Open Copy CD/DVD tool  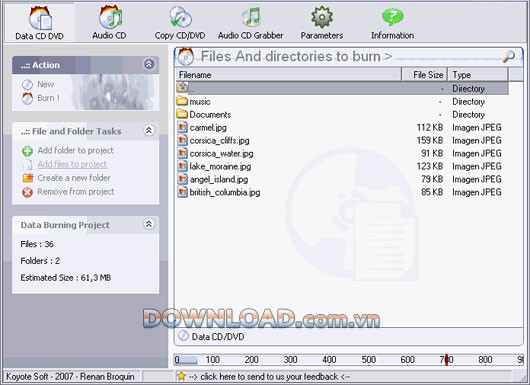[180, 23]
